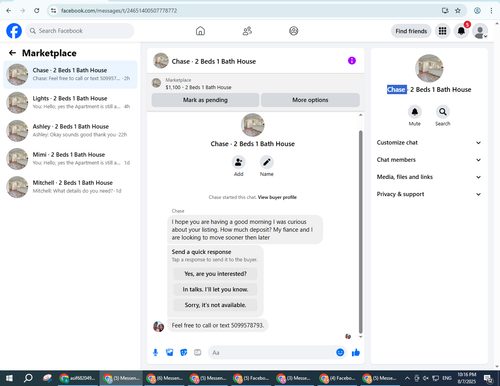Click the ENG language indicator in taskbar
Viewport: 500px width, 386px height.
pos(447,378)
